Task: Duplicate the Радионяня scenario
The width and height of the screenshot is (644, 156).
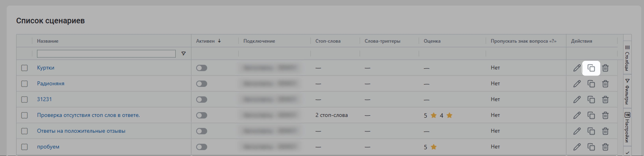Action: [x=591, y=84]
